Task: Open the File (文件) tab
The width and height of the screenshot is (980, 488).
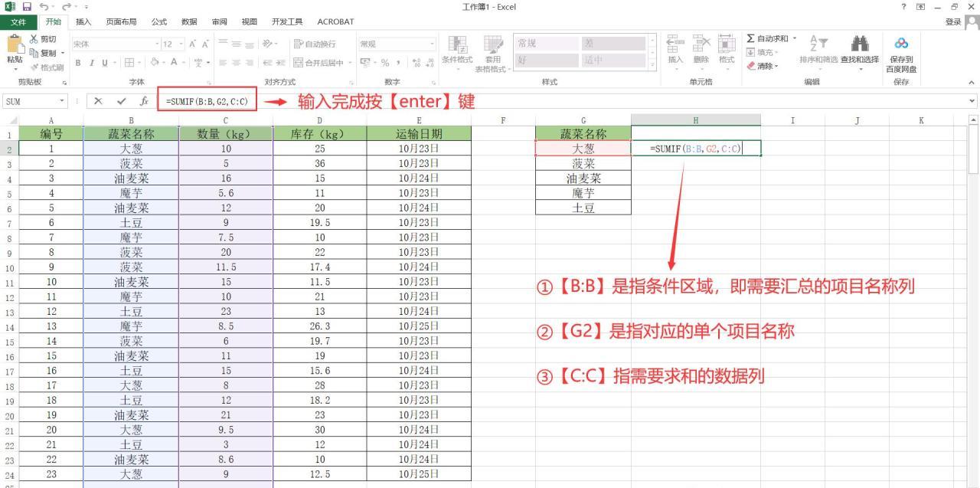Action: tap(18, 21)
